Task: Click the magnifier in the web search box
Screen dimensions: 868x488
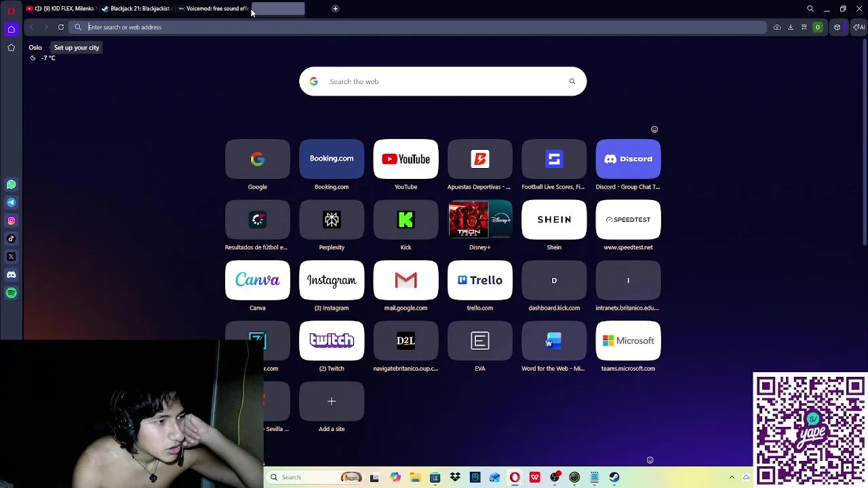Action: point(572,81)
